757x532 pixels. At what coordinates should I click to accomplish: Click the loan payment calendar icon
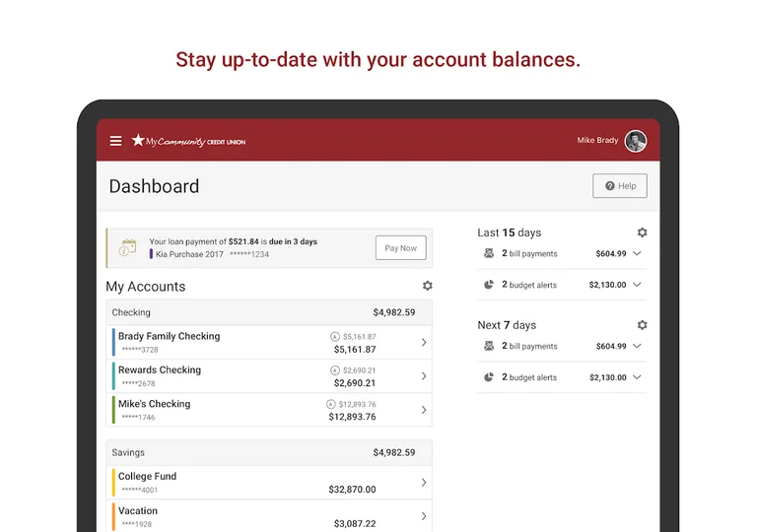[x=127, y=247]
